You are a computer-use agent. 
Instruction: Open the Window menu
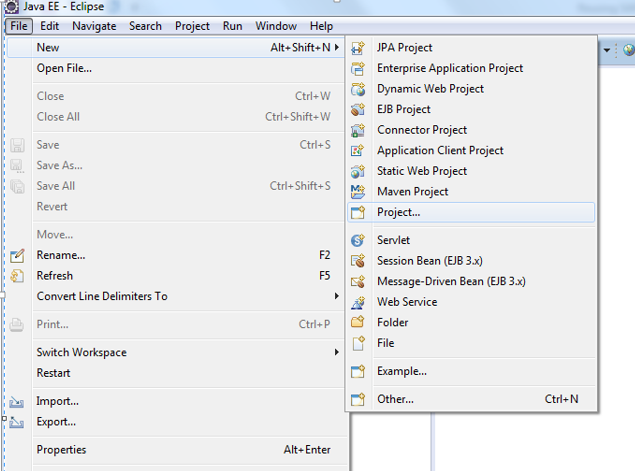pyautogui.click(x=276, y=26)
